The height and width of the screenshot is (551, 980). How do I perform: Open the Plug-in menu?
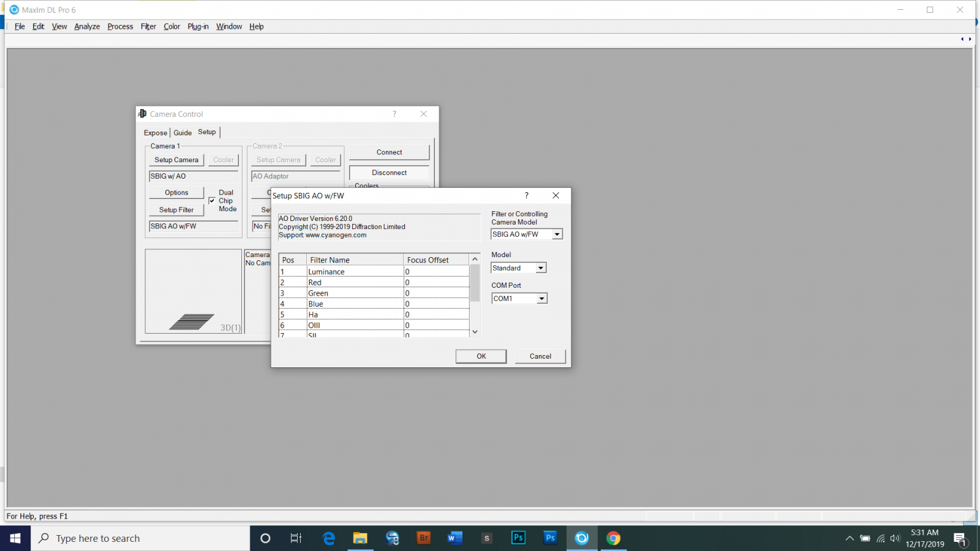[x=198, y=26]
